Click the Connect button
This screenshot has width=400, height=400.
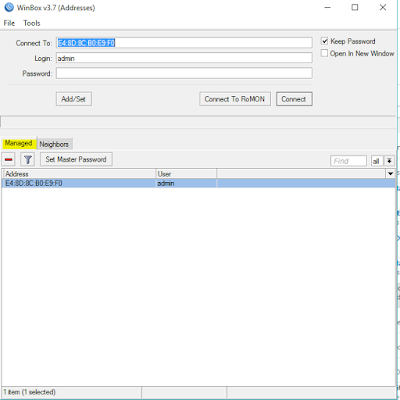click(x=294, y=99)
